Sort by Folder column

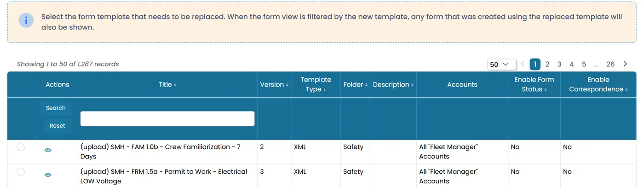pyautogui.click(x=355, y=85)
